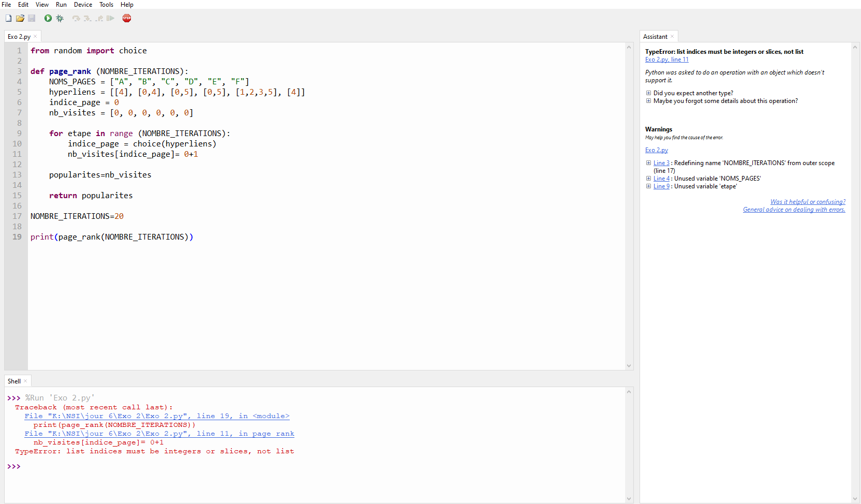Start debugging with the bug icon
Viewport: 861px width, 504px height.
[x=60, y=18]
